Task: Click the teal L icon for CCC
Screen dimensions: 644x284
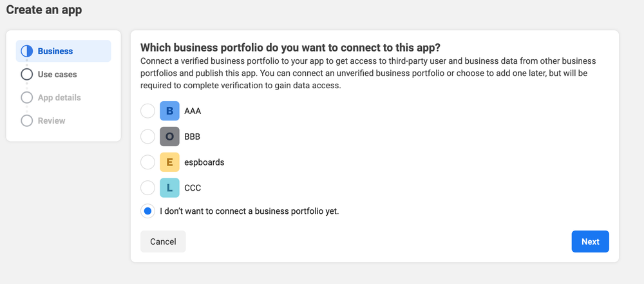Action: pos(169,188)
